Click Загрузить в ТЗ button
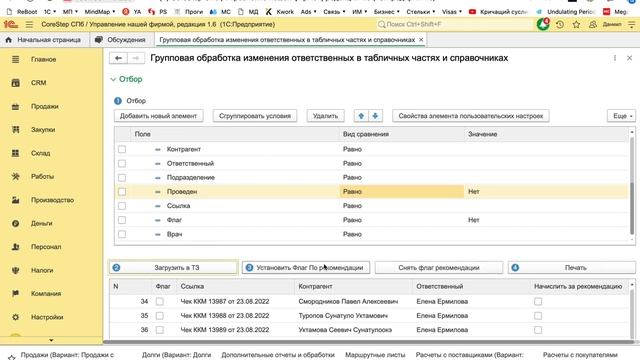The width and height of the screenshot is (640, 360). point(173,268)
